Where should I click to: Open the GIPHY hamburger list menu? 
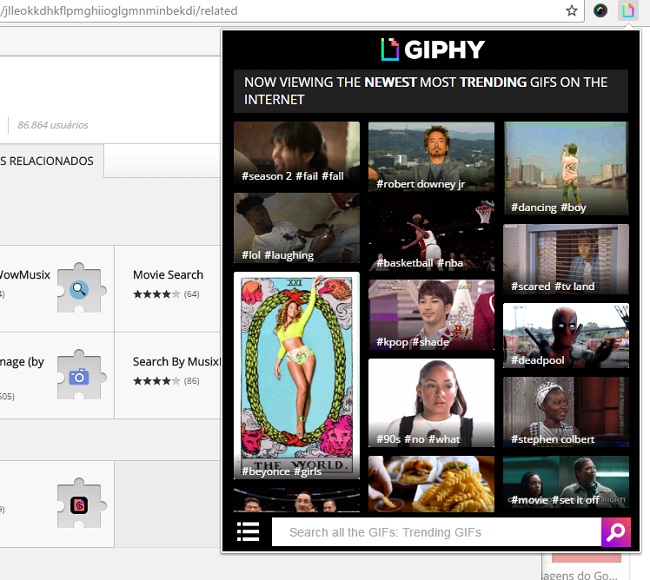click(248, 531)
